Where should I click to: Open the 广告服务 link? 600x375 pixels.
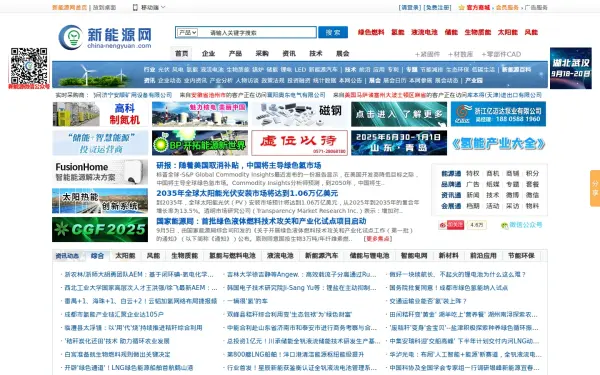[536, 7]
